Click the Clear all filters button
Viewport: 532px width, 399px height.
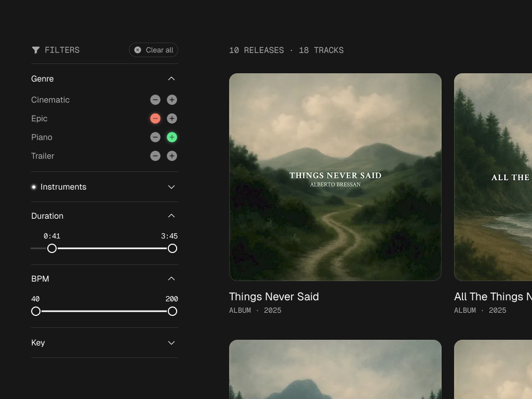pyautogui.click(x=153, y=50)
